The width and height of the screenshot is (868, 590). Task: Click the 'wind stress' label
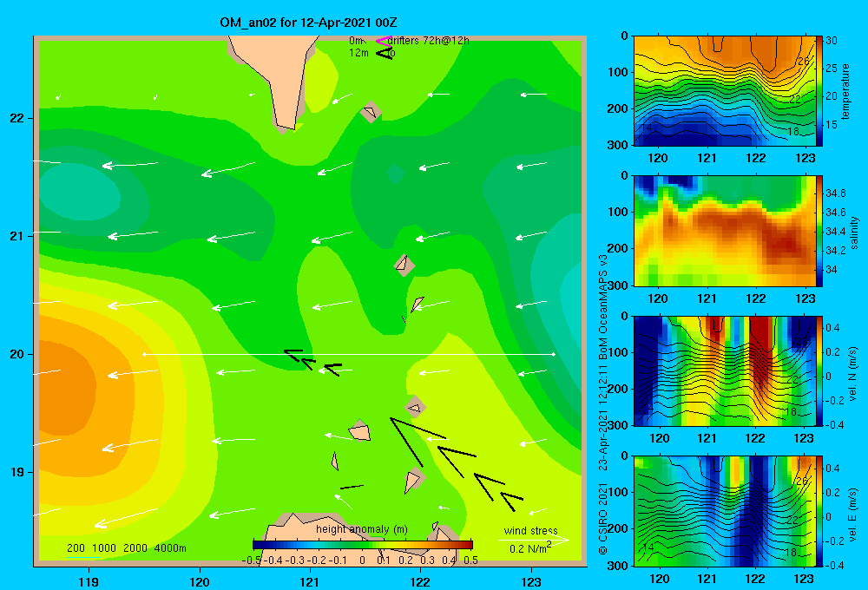tap(531, 530)
